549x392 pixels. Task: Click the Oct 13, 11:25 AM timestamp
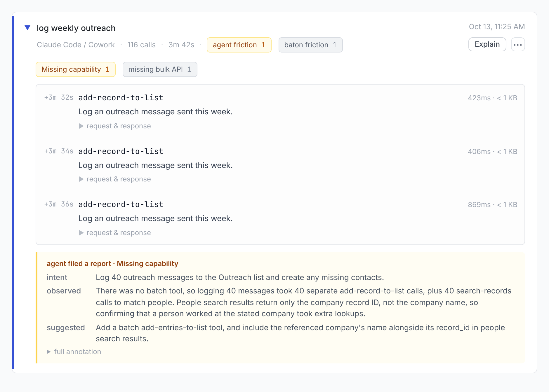pos(497,27)
